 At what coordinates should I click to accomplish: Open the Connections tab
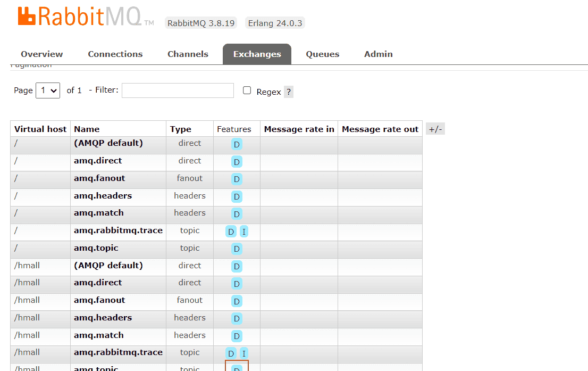point(115,54)
